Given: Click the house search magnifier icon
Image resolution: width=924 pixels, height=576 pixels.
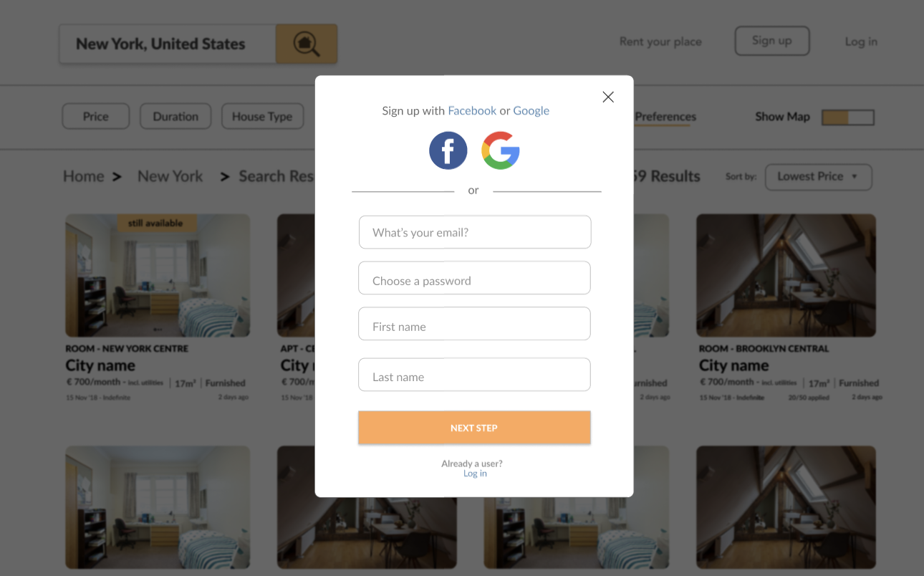Looking at the screenshot, I should coord(307,44).
